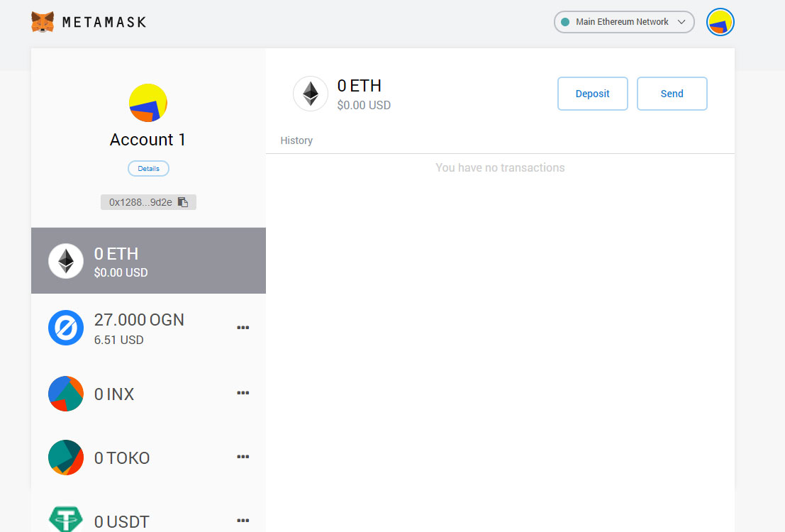Click the MetaMask fox logo
The width and height of the screenshot is (785, 532).
[x=43, y=22]
